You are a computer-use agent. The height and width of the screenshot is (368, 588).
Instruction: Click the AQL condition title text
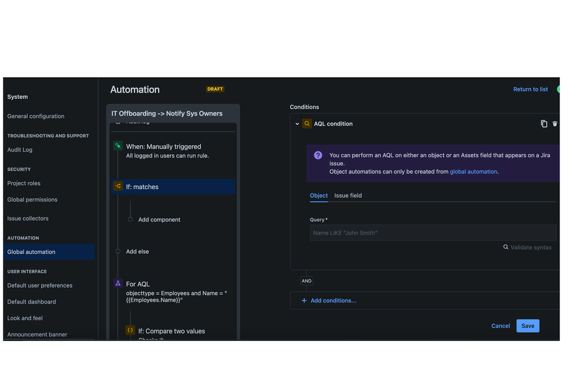click(333, 123)
